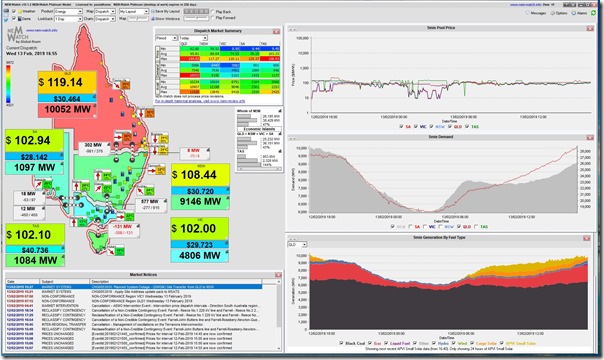
Task: Open the Map Dispatch dropdown
Action: pos(105,12)
